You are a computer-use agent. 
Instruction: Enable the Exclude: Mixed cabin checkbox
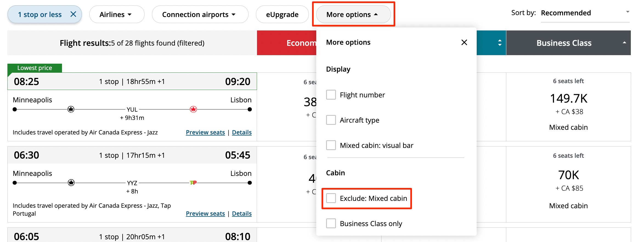(x=331, y=198)
